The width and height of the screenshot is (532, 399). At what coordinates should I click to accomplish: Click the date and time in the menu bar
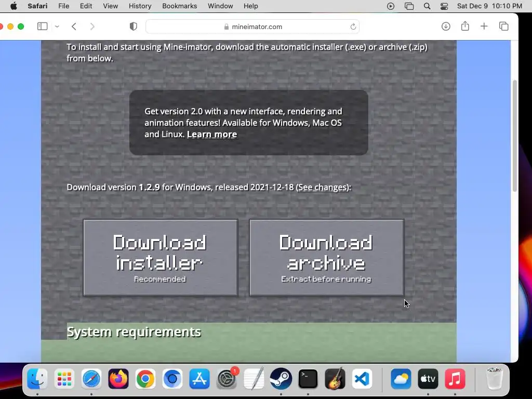pyautogui.click(x=489, y=6)
